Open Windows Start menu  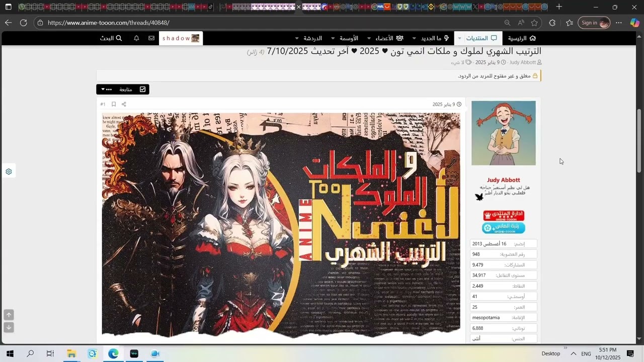10,353
